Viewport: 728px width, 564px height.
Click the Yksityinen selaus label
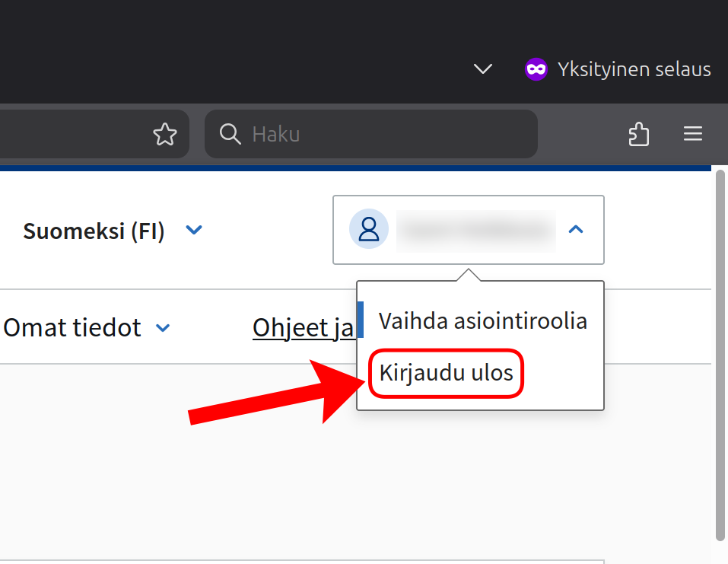[x=634, y=69]
